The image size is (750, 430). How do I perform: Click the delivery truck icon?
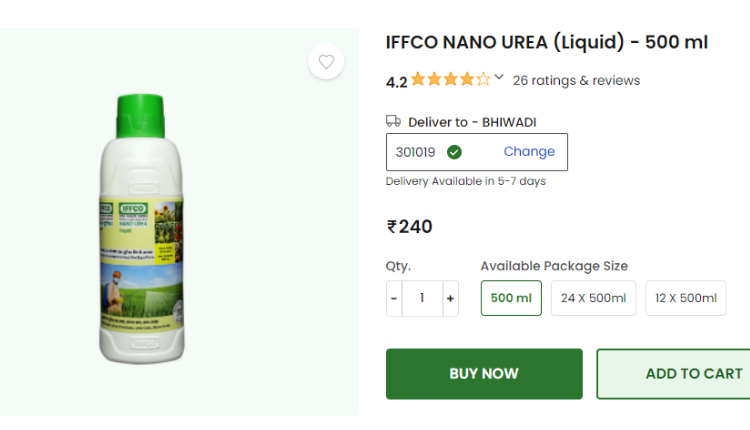pos(393,121)
